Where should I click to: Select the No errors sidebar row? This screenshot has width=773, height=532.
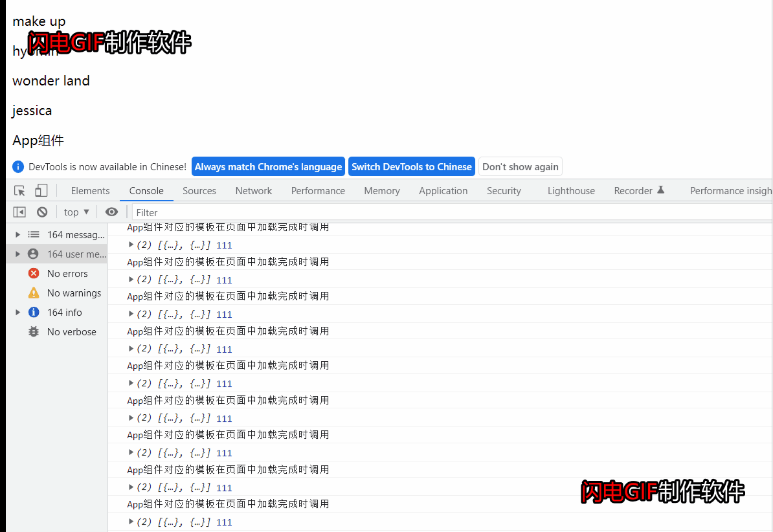[58, 273]
